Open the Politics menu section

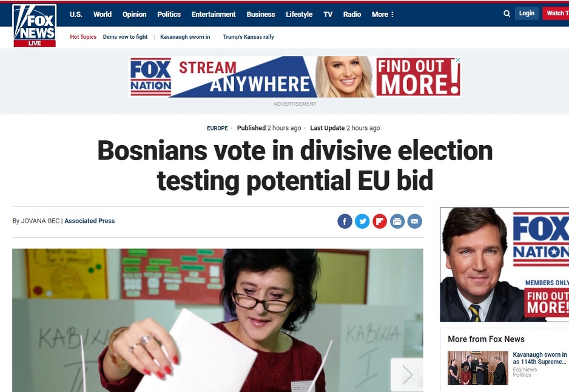pyautogui.click(x=169, y=14)
